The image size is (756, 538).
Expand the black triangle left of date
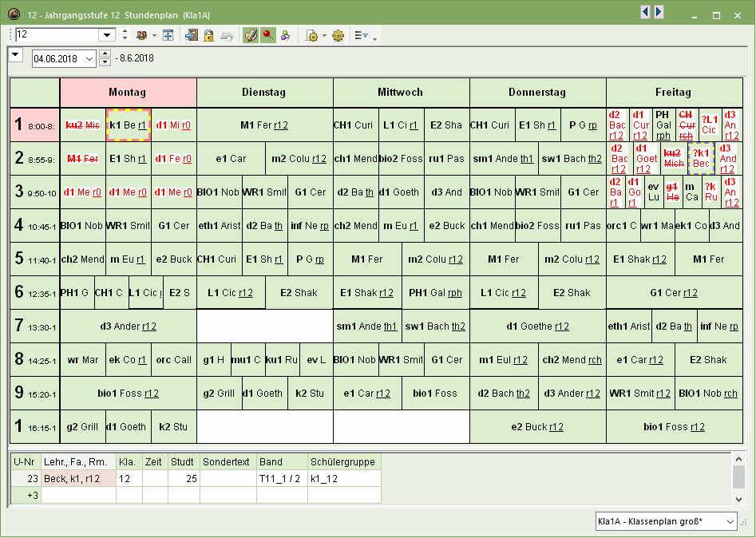coord(16,54)
